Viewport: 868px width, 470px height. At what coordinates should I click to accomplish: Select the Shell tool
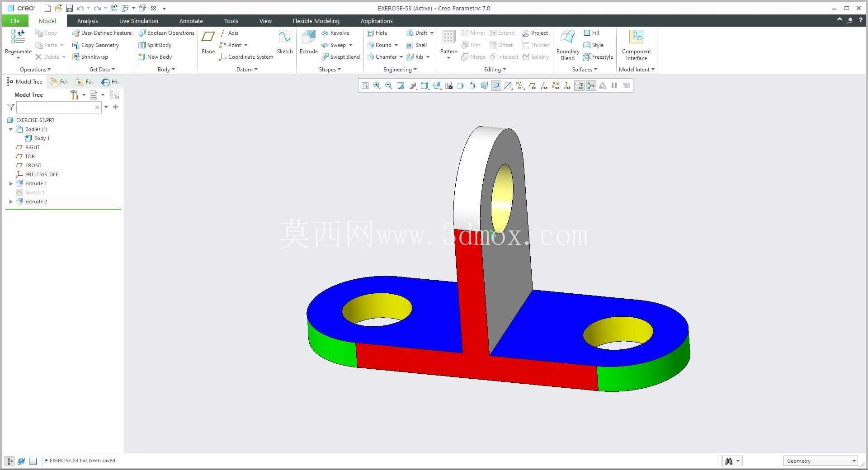(417, 45)
